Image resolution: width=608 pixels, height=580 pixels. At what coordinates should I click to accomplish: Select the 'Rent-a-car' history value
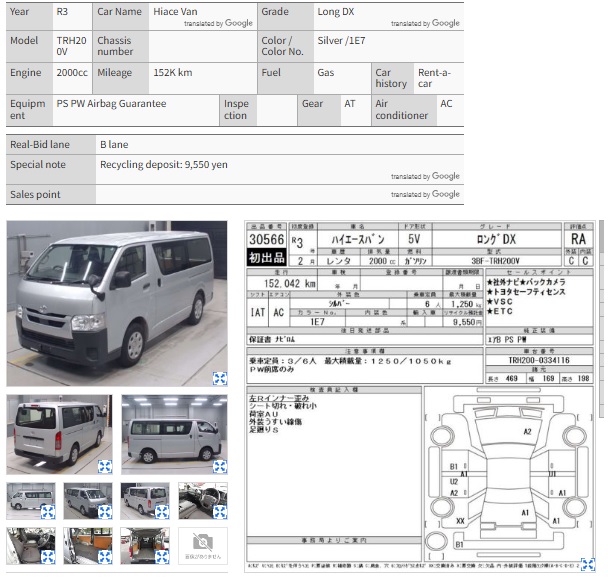434,78
